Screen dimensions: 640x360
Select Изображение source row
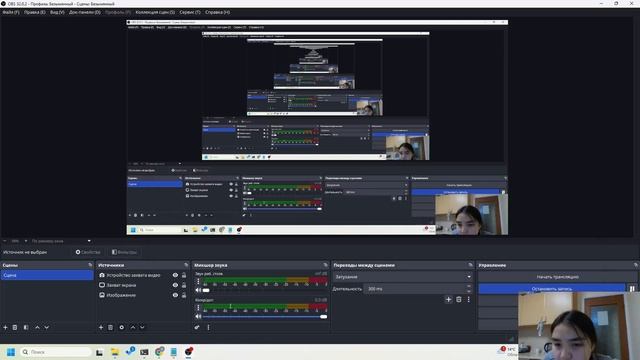pos(142,295)
